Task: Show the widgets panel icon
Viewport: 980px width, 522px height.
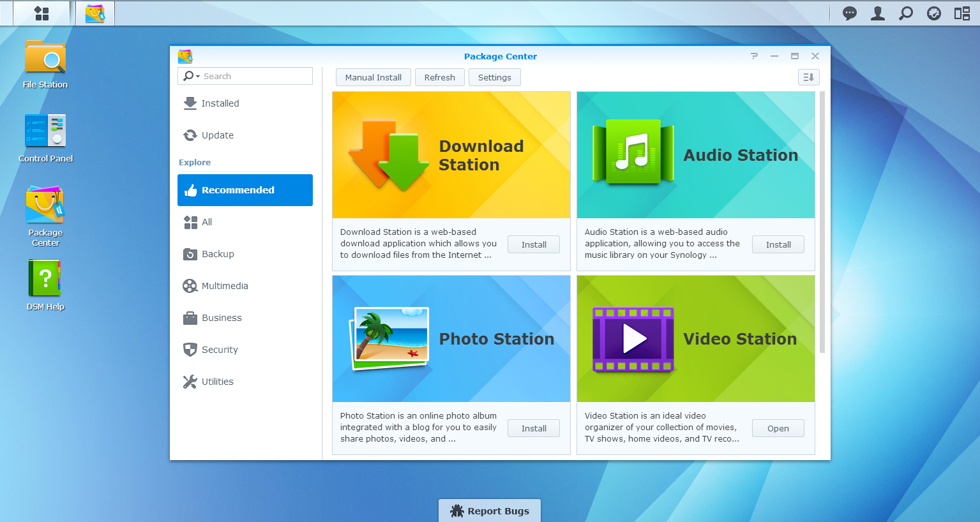Action: pos(961,13)
